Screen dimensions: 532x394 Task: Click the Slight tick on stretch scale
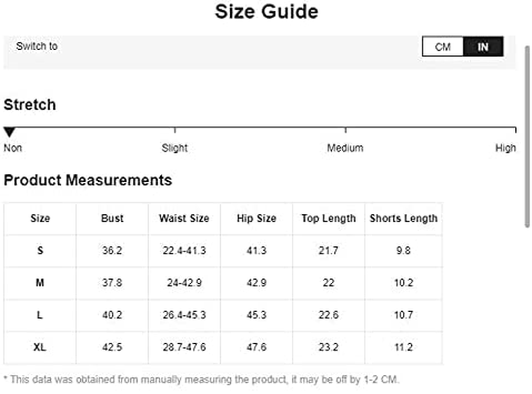click(x=175, y=130)
